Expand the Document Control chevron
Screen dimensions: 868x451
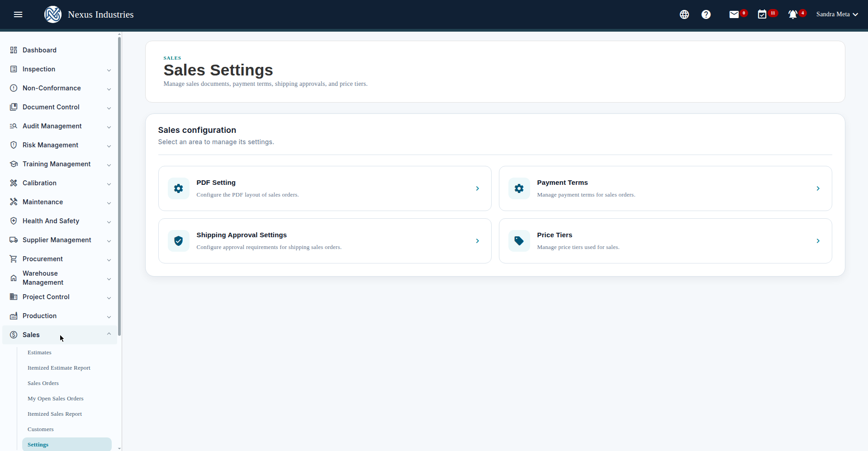point(109,108)
